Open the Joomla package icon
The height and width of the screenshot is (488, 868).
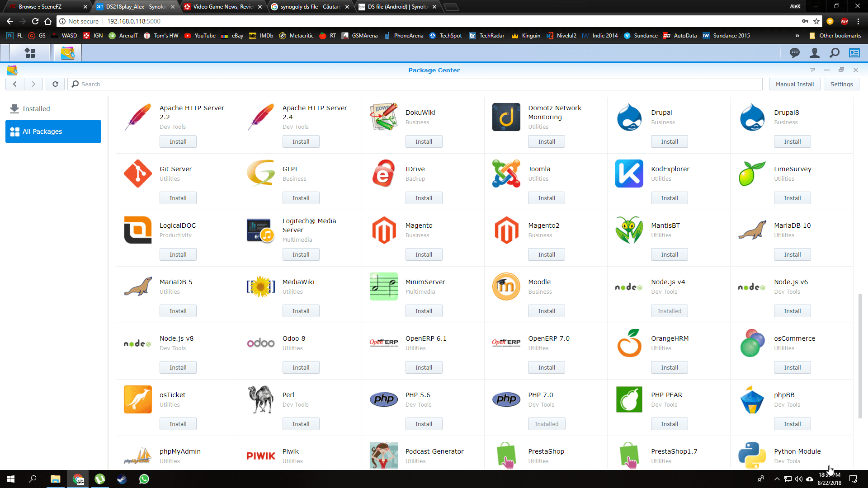point(506,174)
